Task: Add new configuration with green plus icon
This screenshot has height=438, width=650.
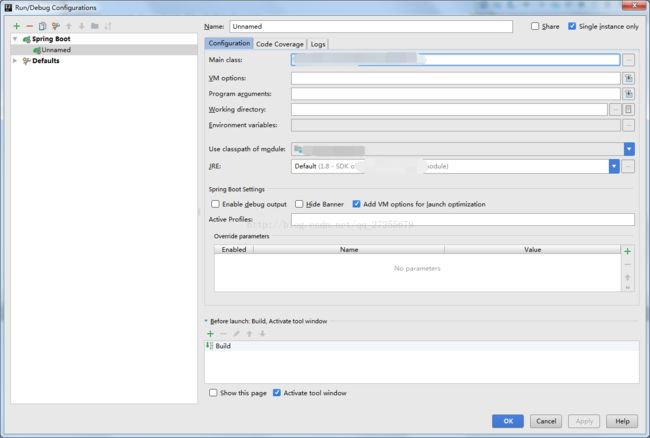Action: (17, 26)
